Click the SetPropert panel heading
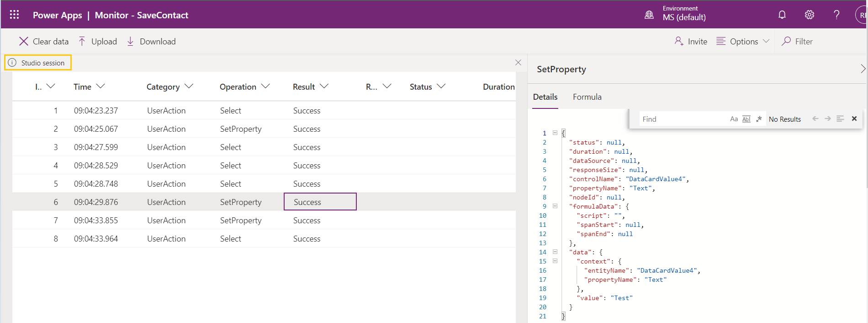The height and width of the screenshot is (323, 868). click(x=561, y=69)
